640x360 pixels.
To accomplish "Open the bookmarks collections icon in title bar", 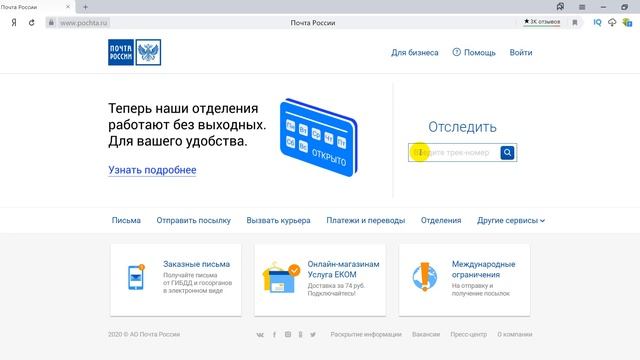I will (x=560, y=7).
